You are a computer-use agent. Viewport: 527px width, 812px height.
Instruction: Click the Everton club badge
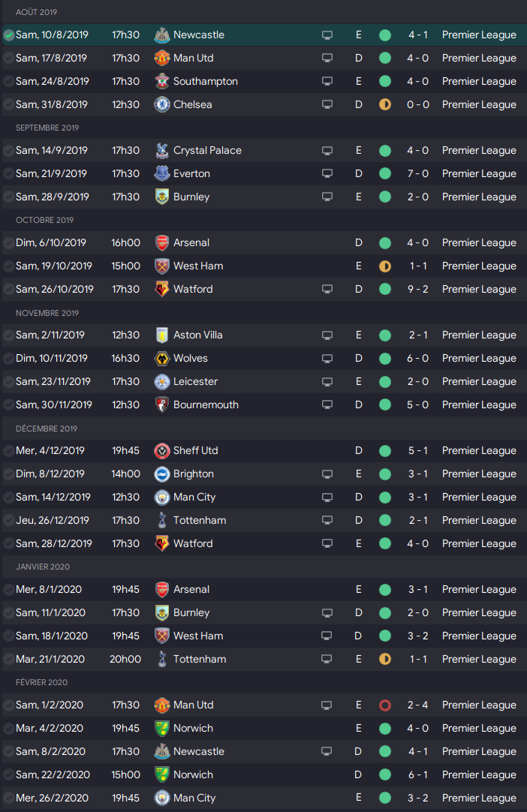tap(161, 173)
